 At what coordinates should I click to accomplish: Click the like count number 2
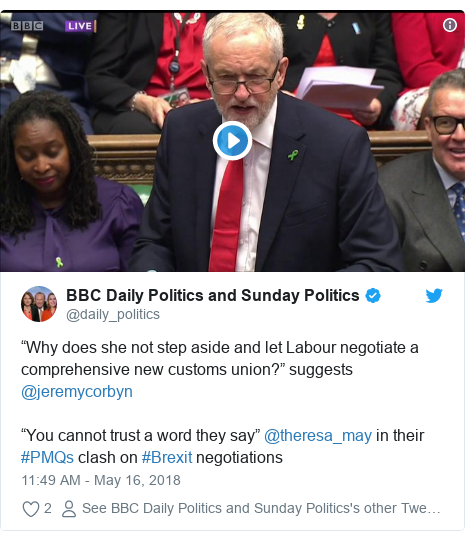48,509
